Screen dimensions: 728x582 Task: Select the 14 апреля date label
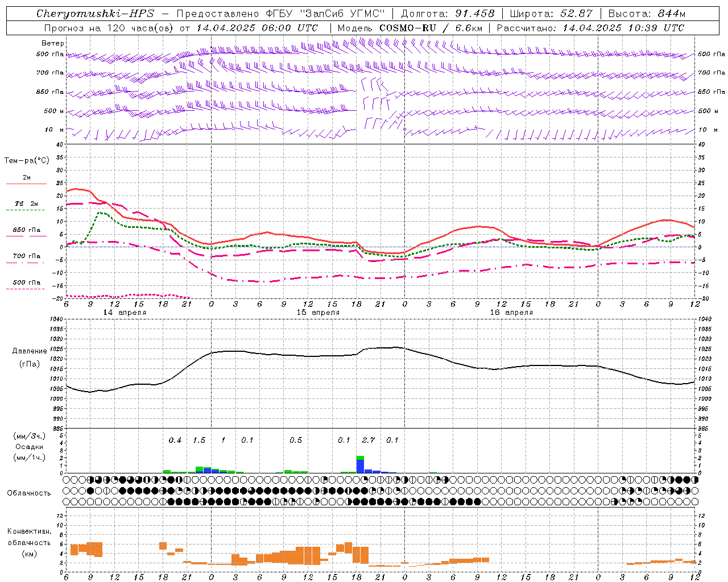[x=124, y=312]
